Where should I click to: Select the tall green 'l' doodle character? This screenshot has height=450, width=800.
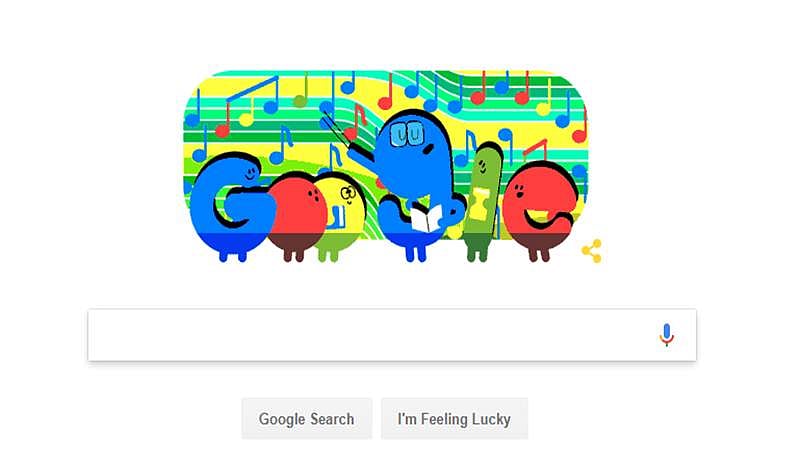[482, 204]
